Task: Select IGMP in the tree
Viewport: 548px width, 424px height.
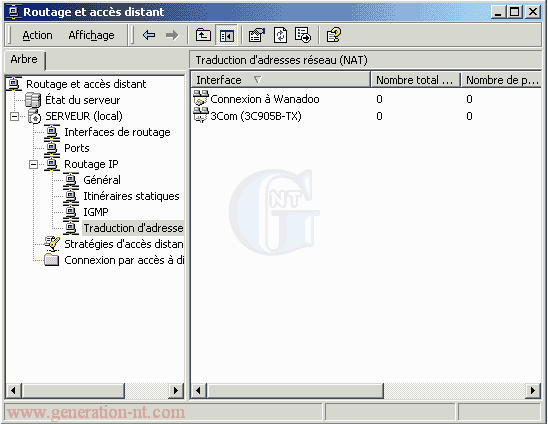Action: click(96, 212)
